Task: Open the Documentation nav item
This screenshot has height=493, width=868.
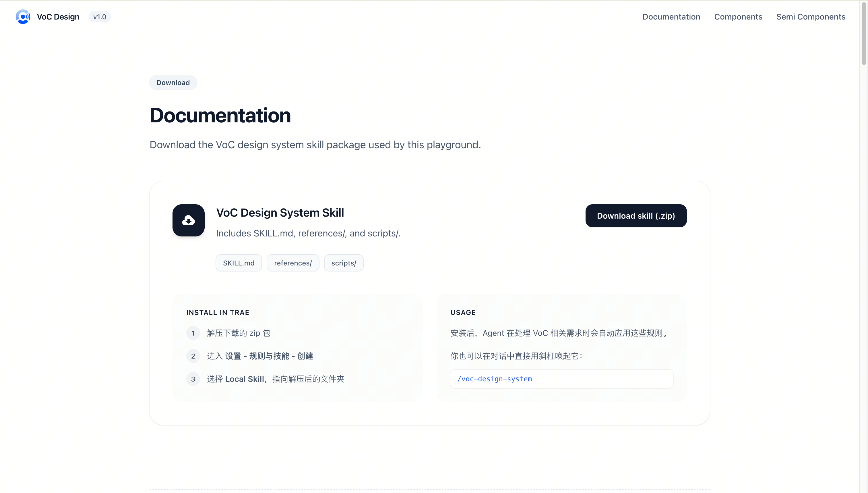Action: 671,17
